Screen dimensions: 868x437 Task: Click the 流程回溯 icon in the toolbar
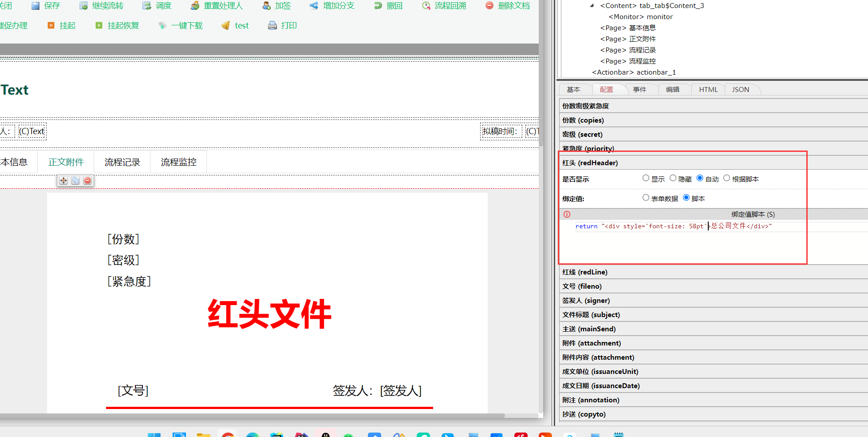[x=426, y=6]
